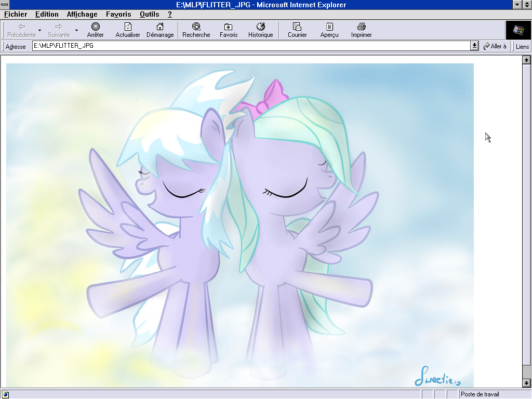The width and height of the screenshot is (532, 399).
Task: Click the vertical scrollbar down arrow
Action: (526, 383)
